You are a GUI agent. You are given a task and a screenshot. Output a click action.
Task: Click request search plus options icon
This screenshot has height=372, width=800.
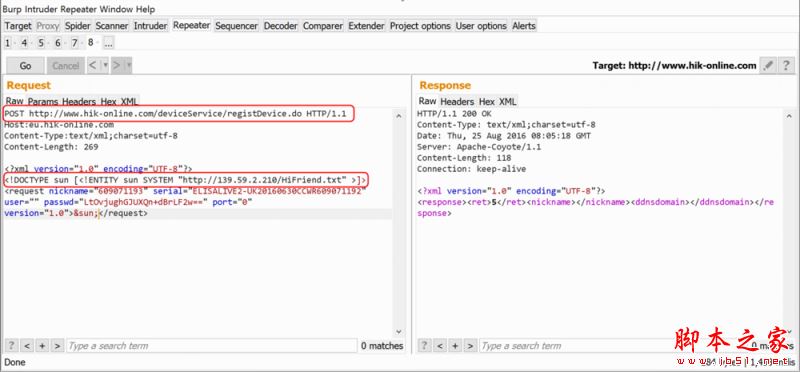42,345
